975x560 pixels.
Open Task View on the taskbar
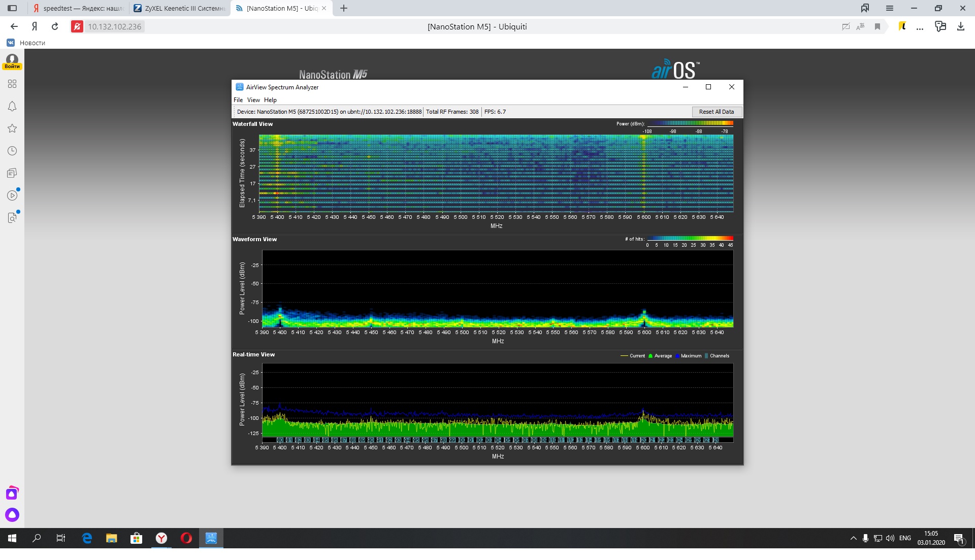click(61, 538)
